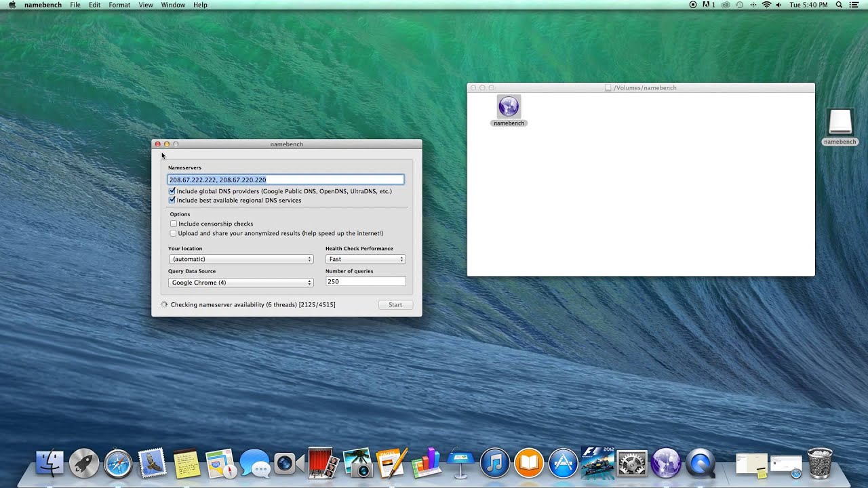Click the first document stack in Dock

(x=752, y=464)
